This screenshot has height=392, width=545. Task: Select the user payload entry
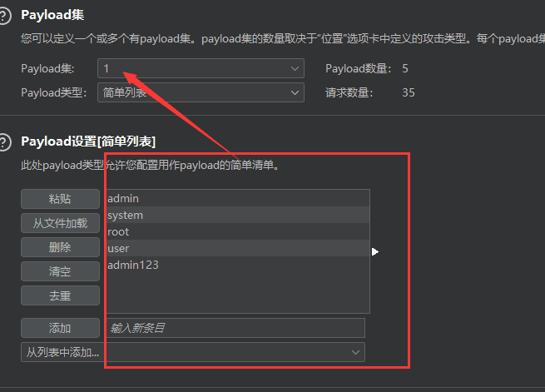click(x=236, y=248)
